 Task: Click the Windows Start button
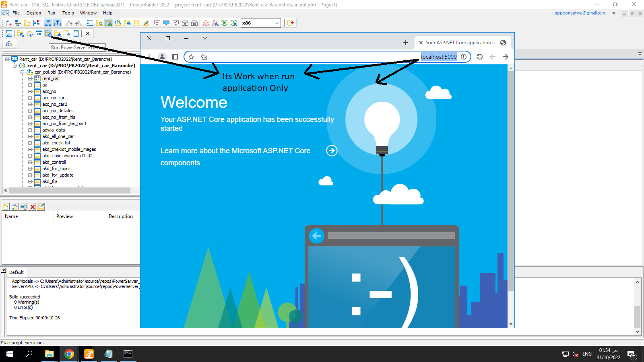pyautogui.click(x=10, y=354)
